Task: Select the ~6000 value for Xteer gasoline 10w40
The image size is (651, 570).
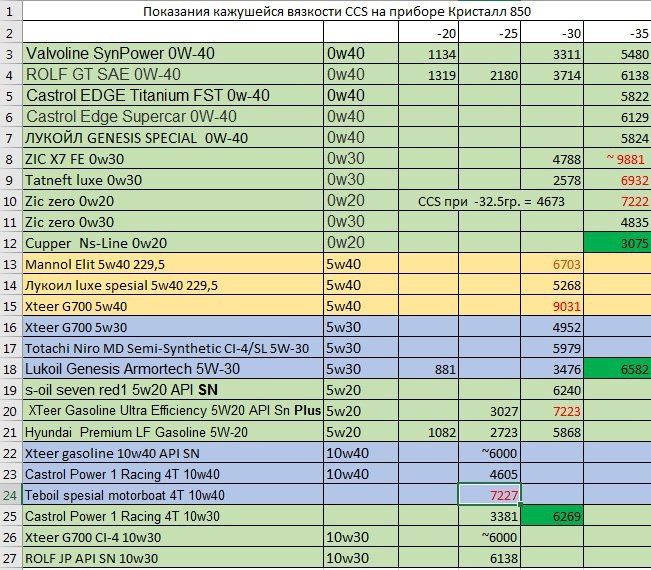Action: pos(489,453)
